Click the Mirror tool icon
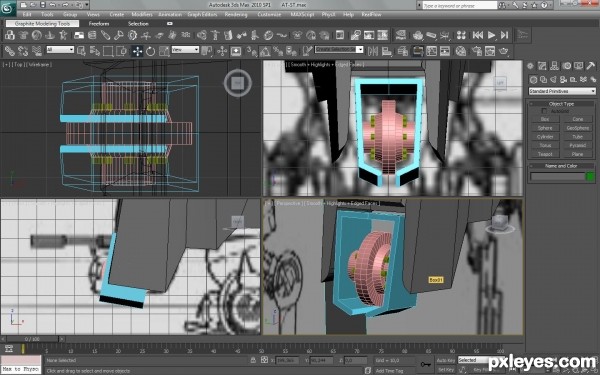 (x=373, y=51)
